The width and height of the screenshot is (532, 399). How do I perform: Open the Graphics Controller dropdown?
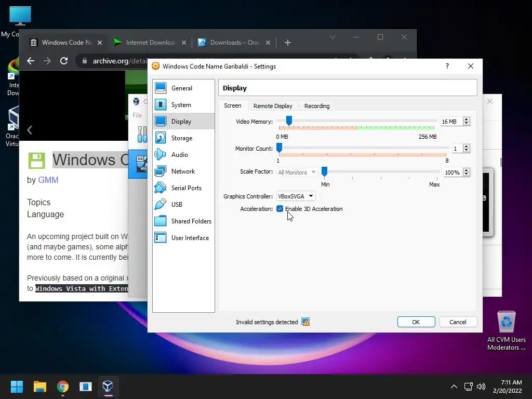pos(296,196)
